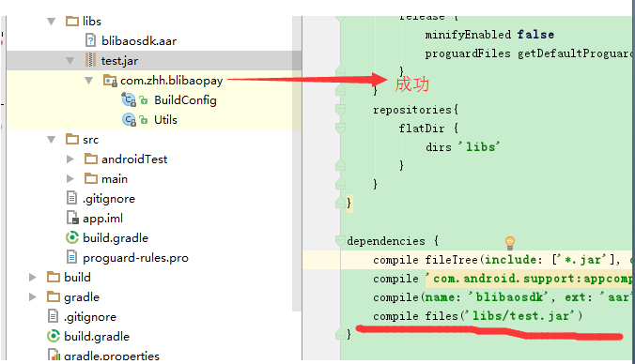Click the intention lightbulb in editor

pyautogui.click(x=510, y=243)
